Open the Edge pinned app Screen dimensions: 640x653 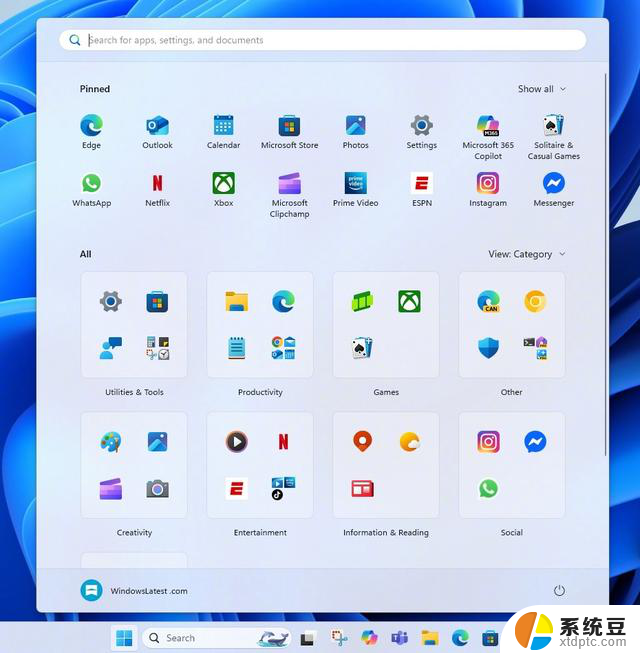(91, 125)
